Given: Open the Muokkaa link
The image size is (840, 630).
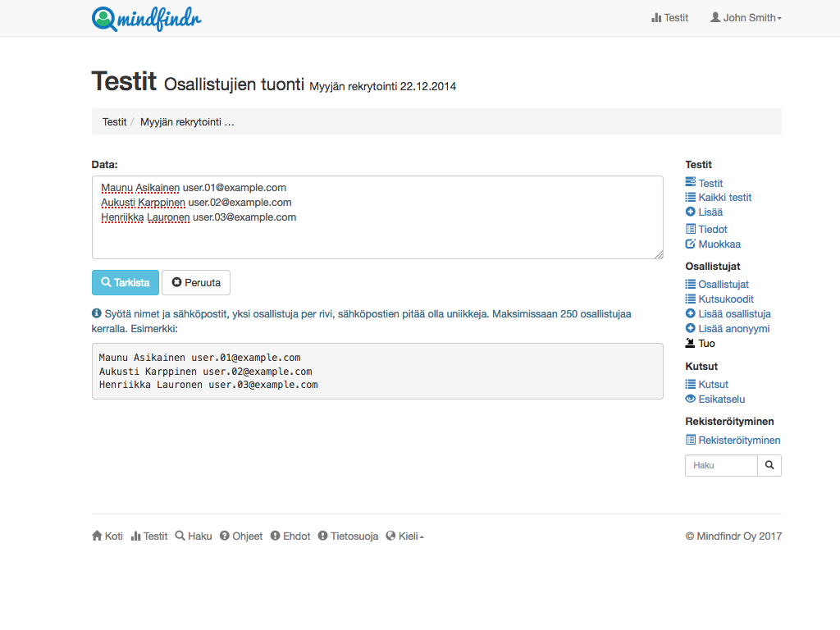Looking at the screenshot, I should 719,244.
